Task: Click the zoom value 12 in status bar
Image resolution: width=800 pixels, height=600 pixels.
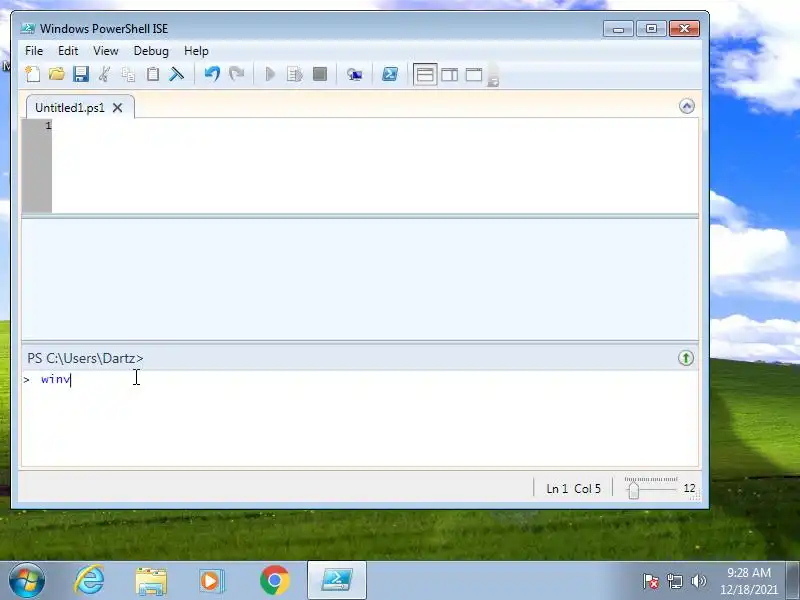Action: pos(689,488)
